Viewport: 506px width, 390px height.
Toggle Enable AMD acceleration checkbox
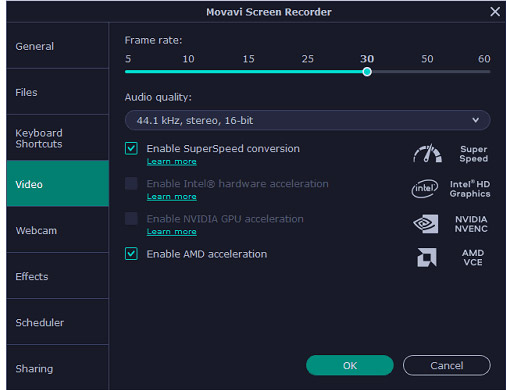(131, 254)
